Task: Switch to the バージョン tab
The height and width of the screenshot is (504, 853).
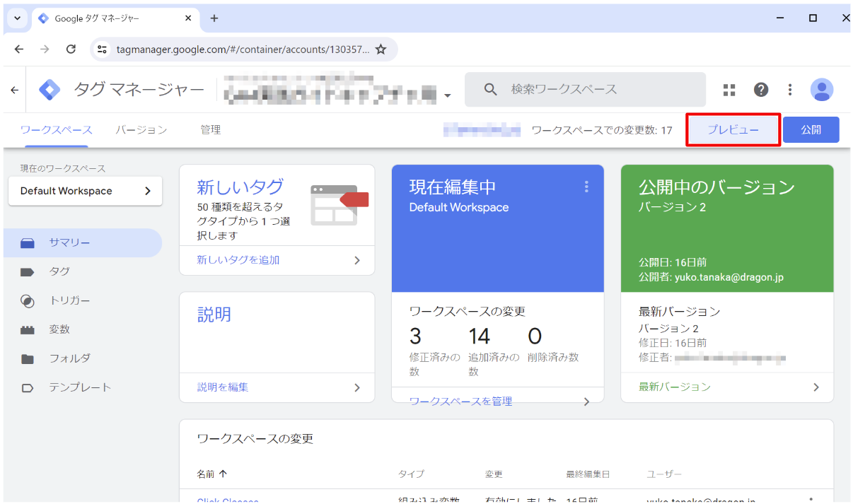Action: 141,130
